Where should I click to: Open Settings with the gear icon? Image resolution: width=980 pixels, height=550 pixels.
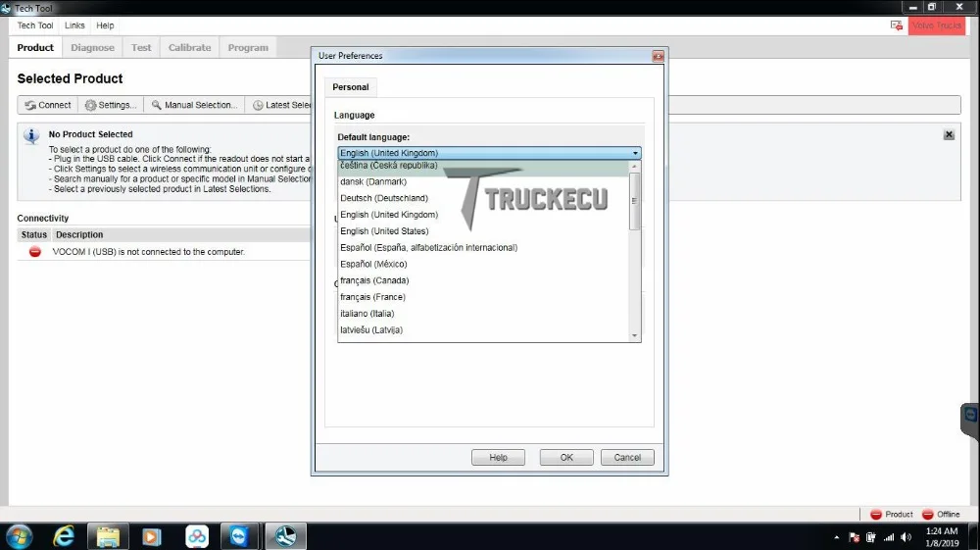90,105
